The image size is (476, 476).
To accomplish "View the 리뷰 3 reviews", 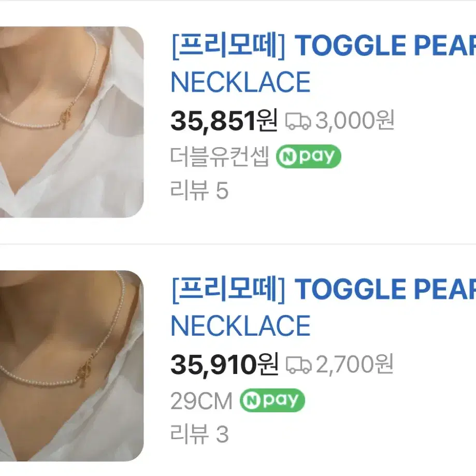I will coord(199,434).
